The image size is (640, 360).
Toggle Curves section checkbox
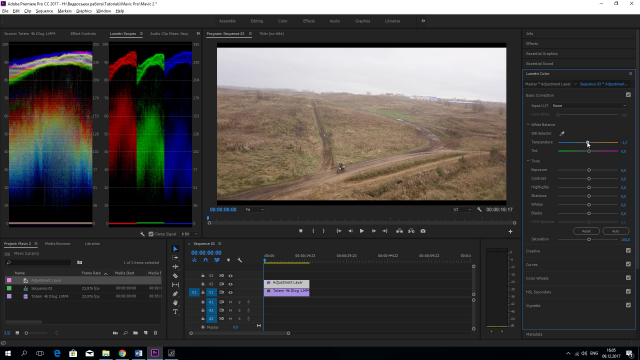(x=628, y=264)
